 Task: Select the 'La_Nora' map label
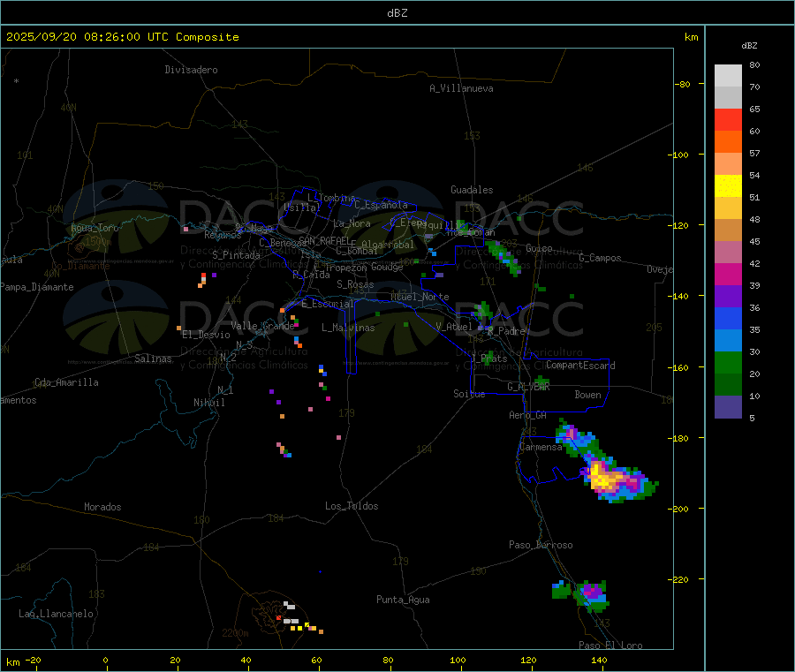click(x=352, y=223)
